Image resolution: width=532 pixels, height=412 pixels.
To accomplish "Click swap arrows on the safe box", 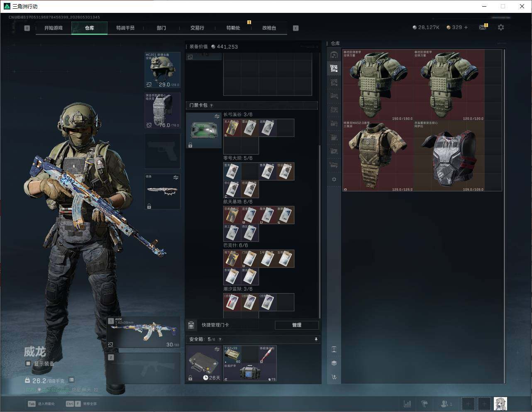I will [217, 350].
